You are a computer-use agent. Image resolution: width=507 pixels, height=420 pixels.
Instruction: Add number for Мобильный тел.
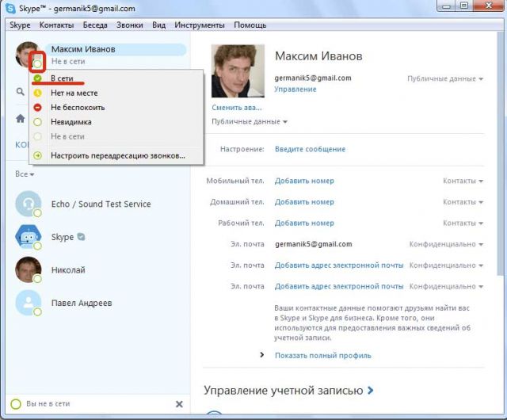point(304,181)
